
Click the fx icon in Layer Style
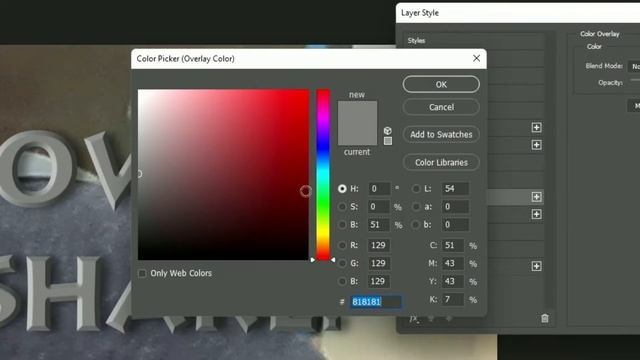(414, 318)
